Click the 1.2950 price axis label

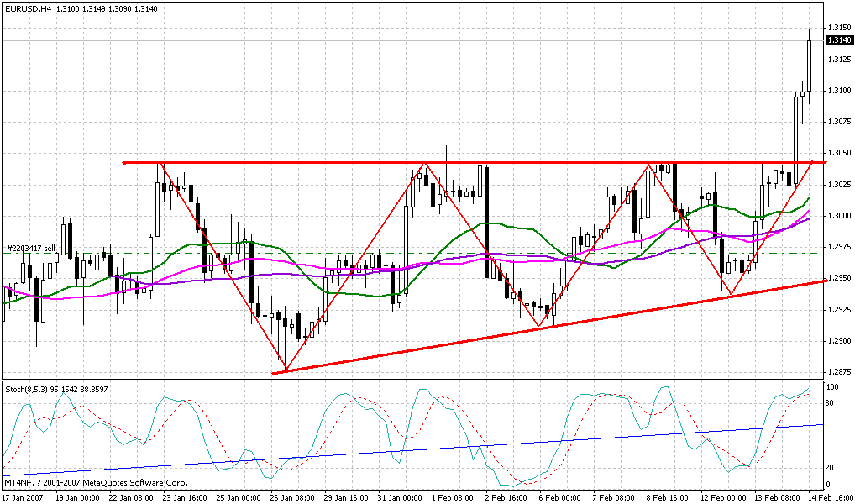click(x=840, y=279)
